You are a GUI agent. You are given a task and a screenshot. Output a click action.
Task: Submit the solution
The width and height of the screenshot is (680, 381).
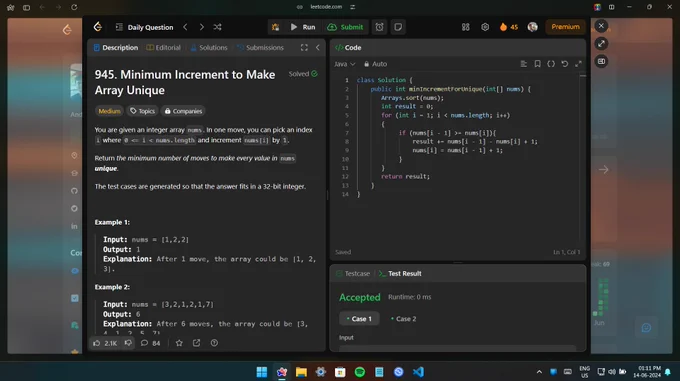[x=345, y=27]
